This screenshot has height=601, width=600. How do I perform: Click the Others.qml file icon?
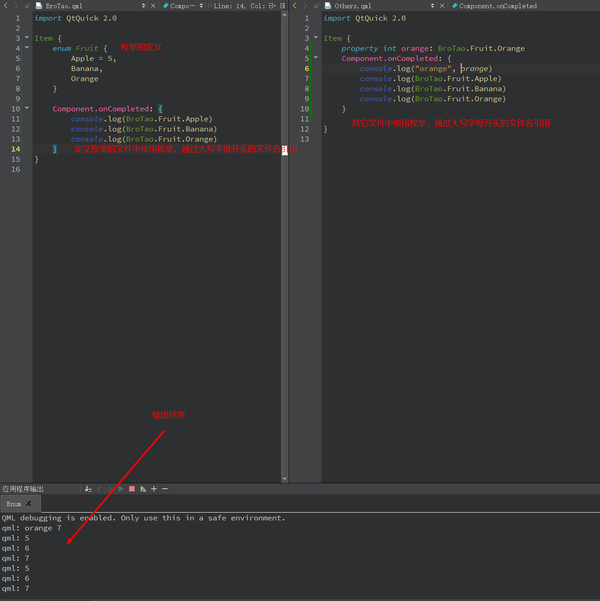[328, 6]
